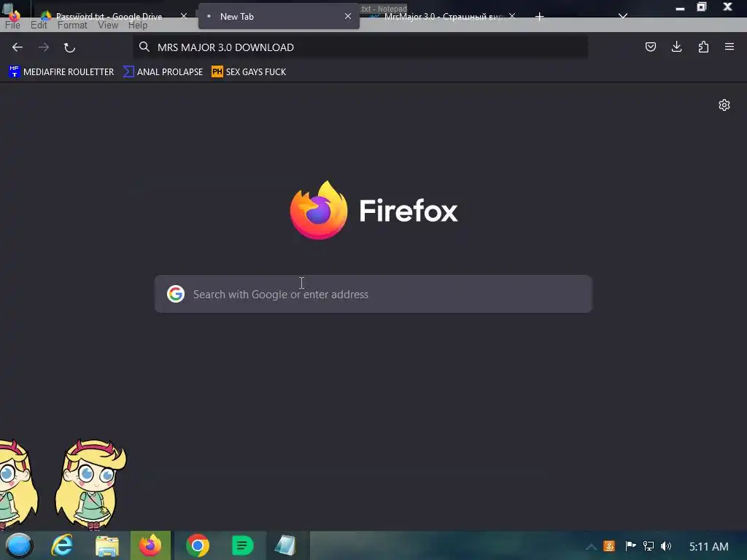Click Firefox taskbar icon

coord(150,545)
